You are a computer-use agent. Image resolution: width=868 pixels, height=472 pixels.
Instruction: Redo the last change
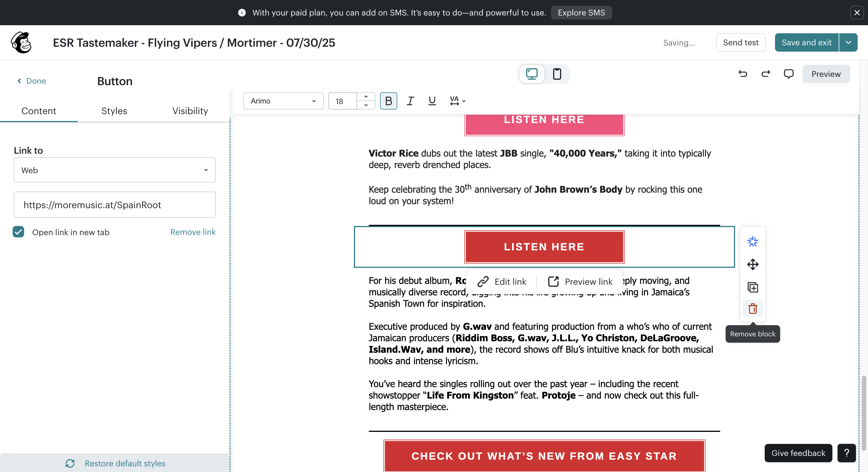(766, 74)
